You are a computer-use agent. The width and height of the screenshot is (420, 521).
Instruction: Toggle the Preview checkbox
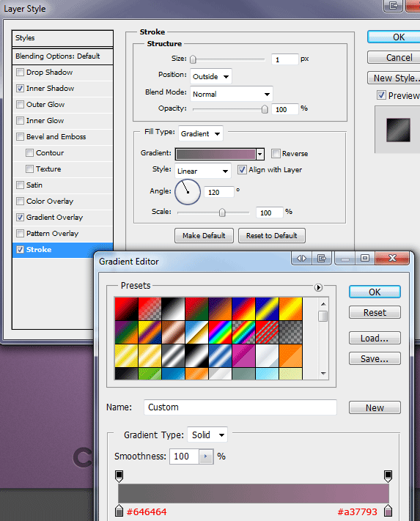381,95
